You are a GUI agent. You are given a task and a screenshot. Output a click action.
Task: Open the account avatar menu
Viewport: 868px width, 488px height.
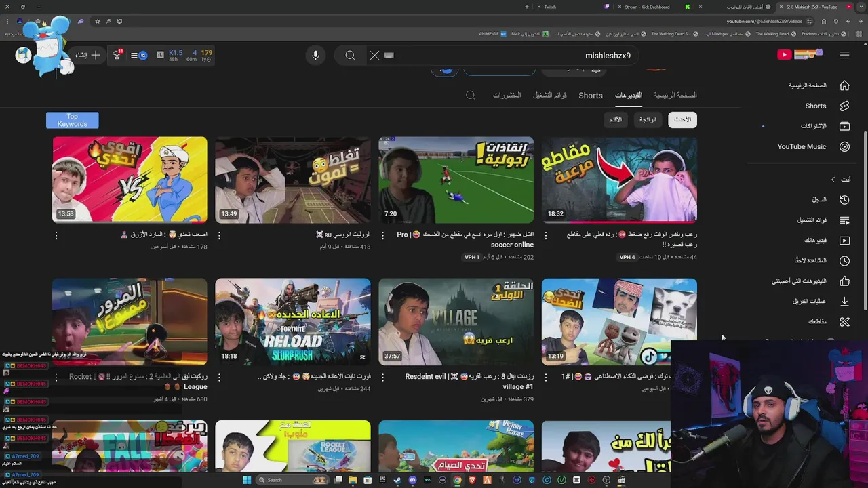(24, 55)
